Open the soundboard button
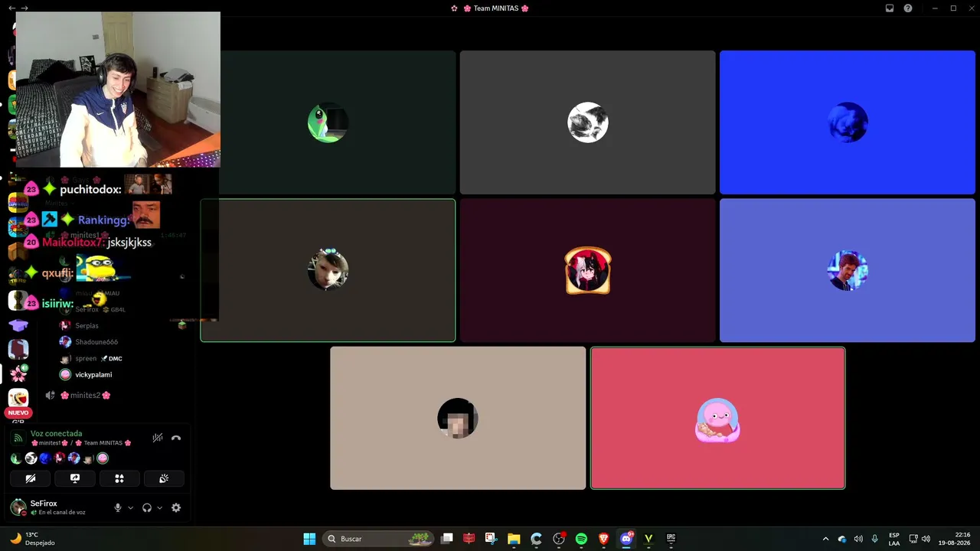980x551 pixels. click(164, 478)
